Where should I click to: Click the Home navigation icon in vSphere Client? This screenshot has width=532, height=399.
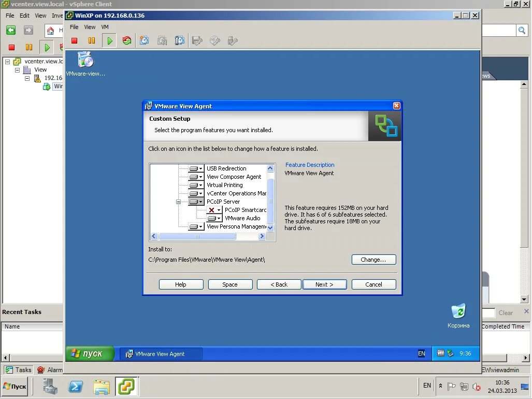50,30
